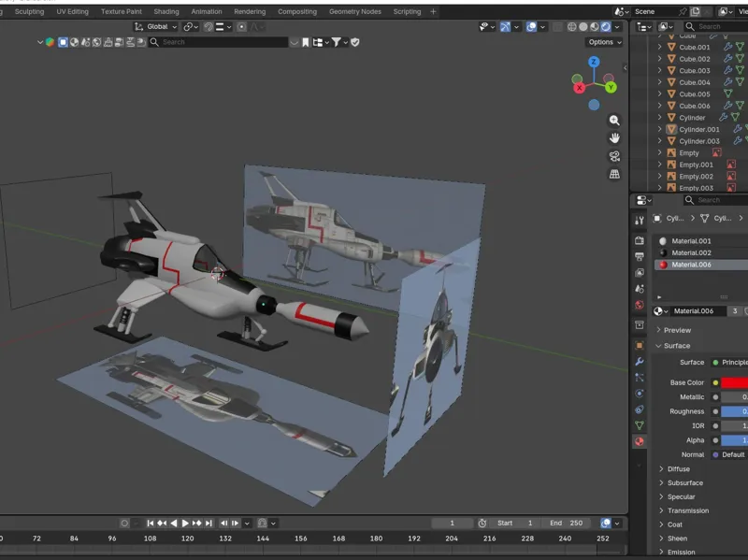Open the Object Data green triangle tab
This screenshot has width=748, height=560.
[640, 425]
